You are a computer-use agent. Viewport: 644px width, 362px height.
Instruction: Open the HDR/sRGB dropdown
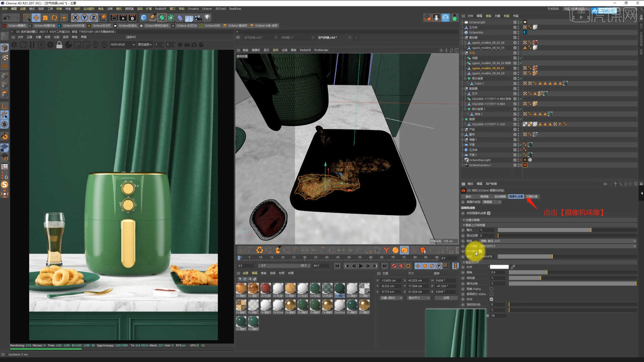pos(123,45)
